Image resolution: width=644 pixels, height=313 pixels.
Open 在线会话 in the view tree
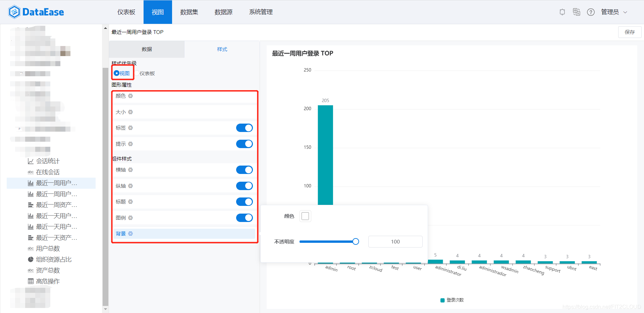coord(48,172)
